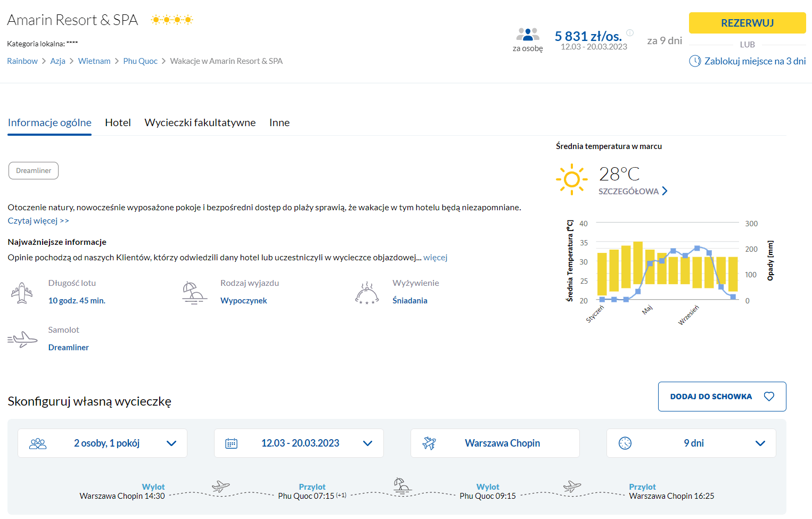Click the Wrzesień label on climate chart
The height and width of the screenshot is (519, 812).
coord(688,315)
